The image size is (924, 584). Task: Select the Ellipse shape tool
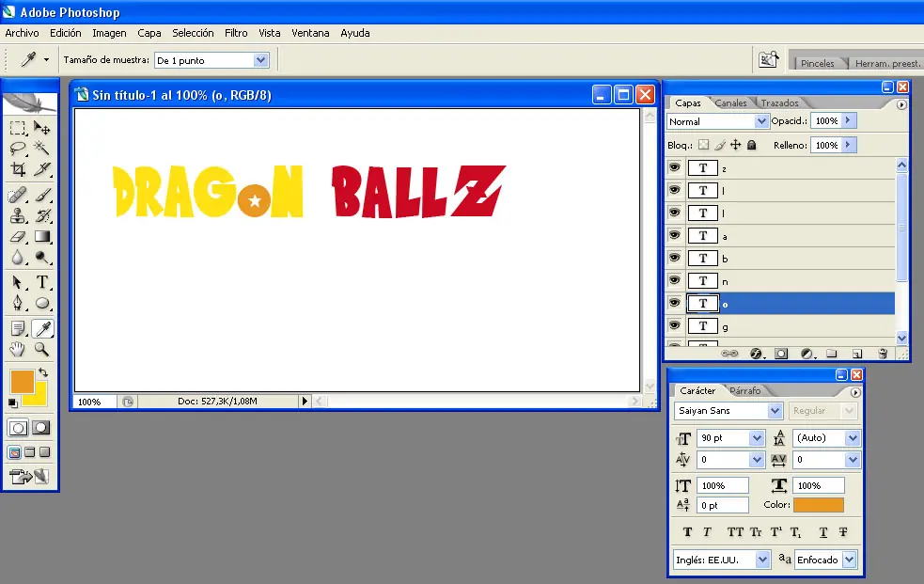[42, 304]
